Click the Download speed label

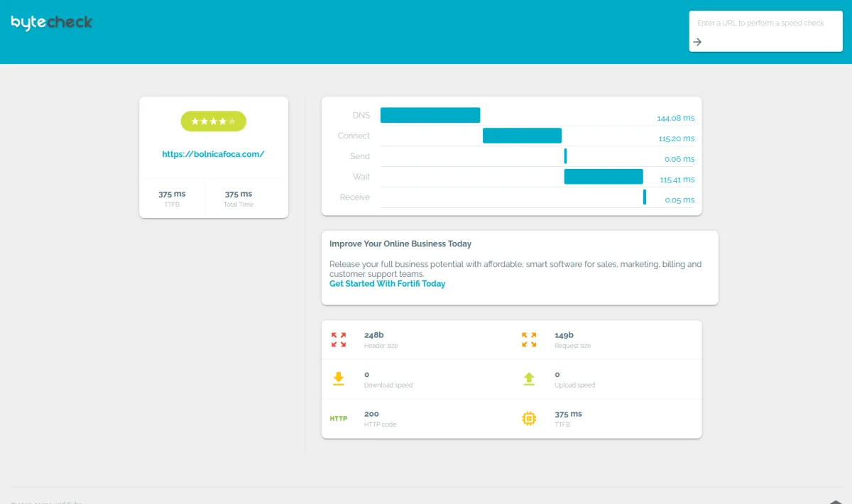tap(388, 385)
